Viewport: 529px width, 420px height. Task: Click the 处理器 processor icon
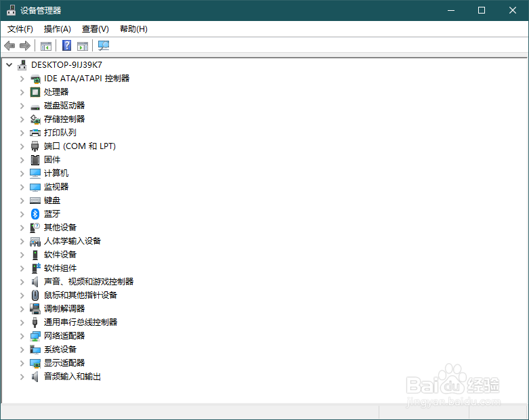35,92
